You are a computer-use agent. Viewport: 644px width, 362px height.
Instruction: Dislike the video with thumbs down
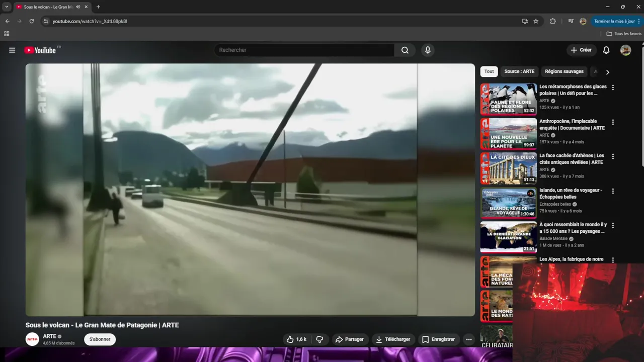319,339
